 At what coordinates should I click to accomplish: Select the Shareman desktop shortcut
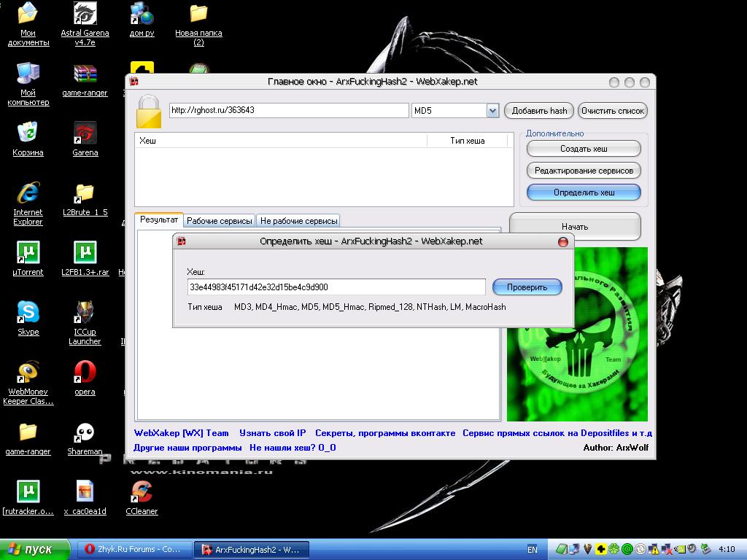click(85, 438)
